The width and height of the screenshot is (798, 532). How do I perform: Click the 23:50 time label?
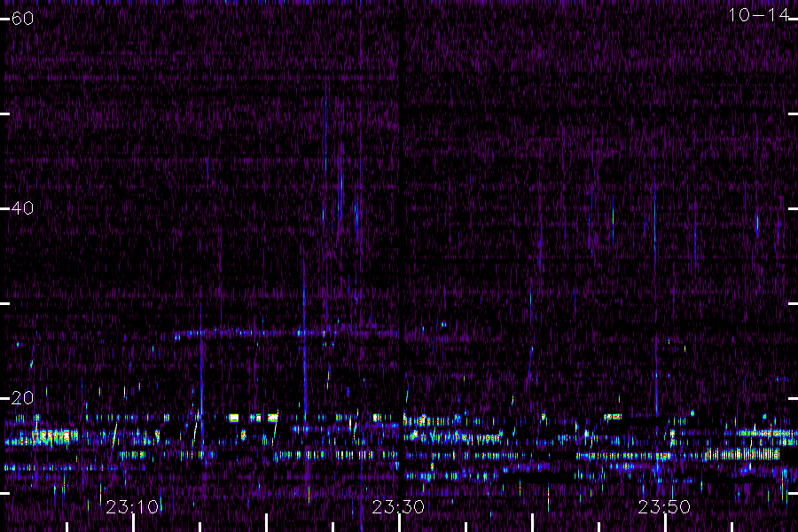coord(664,507)
